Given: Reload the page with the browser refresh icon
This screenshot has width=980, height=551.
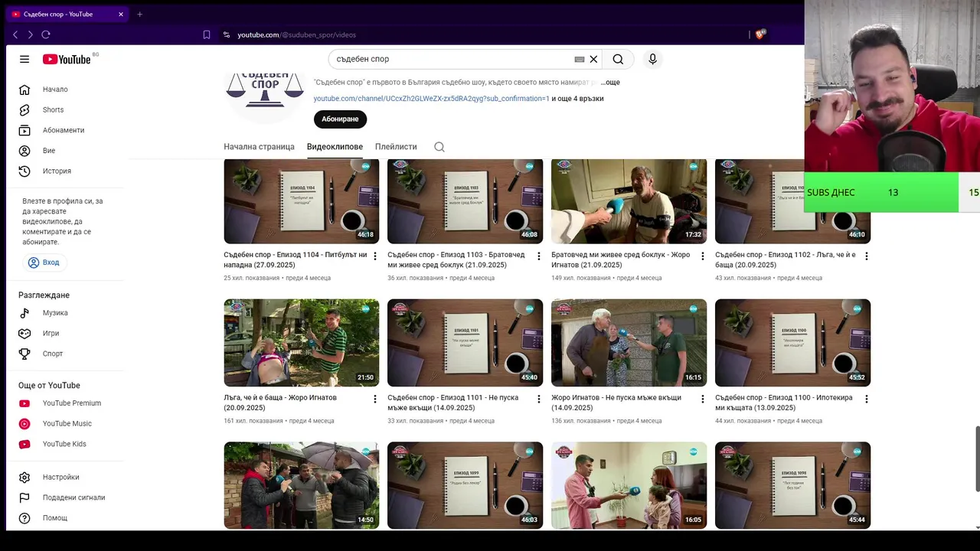Looking at the screenshot, I should tap(46, 34).
